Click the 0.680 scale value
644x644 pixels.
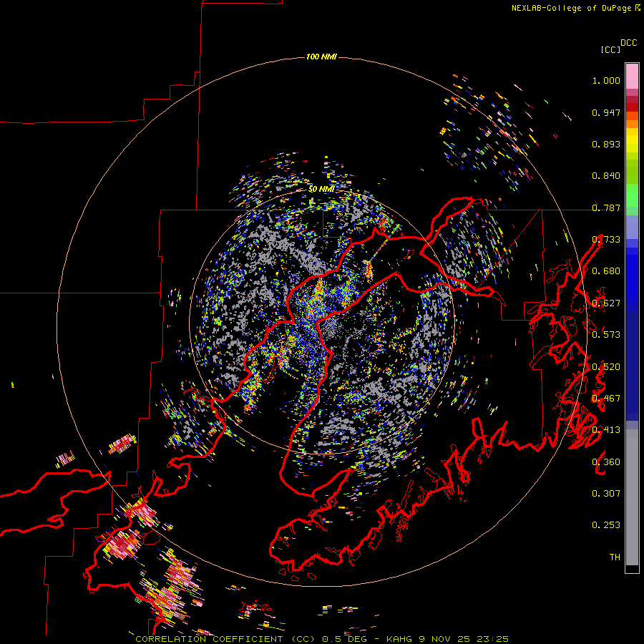[606, 271]
